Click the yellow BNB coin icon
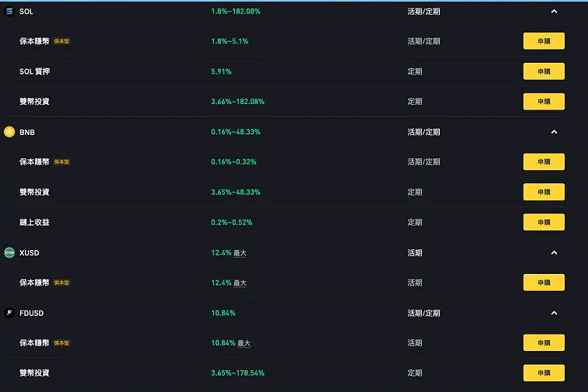Viewport: 588px width, 392px height. 9,132
